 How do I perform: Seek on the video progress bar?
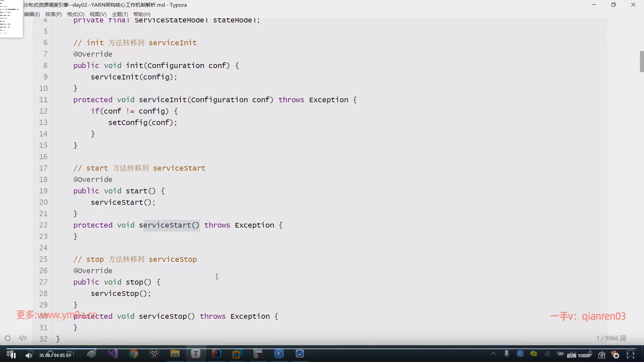point(322,349)
